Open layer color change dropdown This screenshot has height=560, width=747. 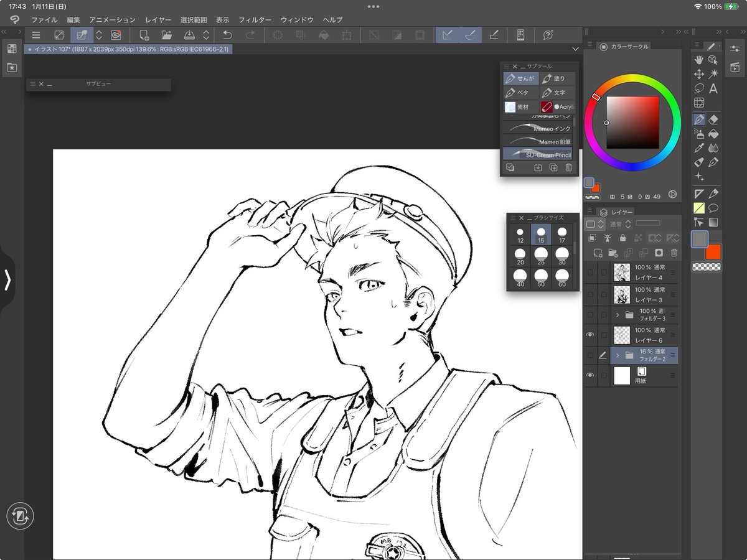tap(594, 224)
